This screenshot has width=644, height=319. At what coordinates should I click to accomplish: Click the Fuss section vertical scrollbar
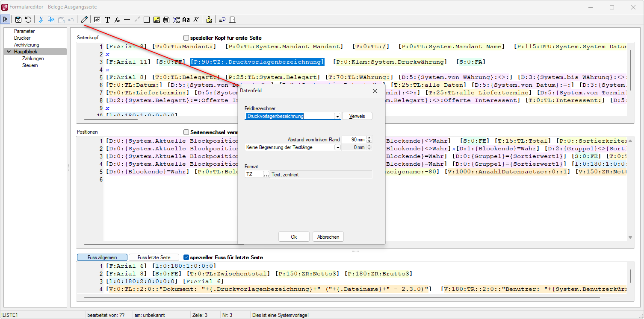630,276
